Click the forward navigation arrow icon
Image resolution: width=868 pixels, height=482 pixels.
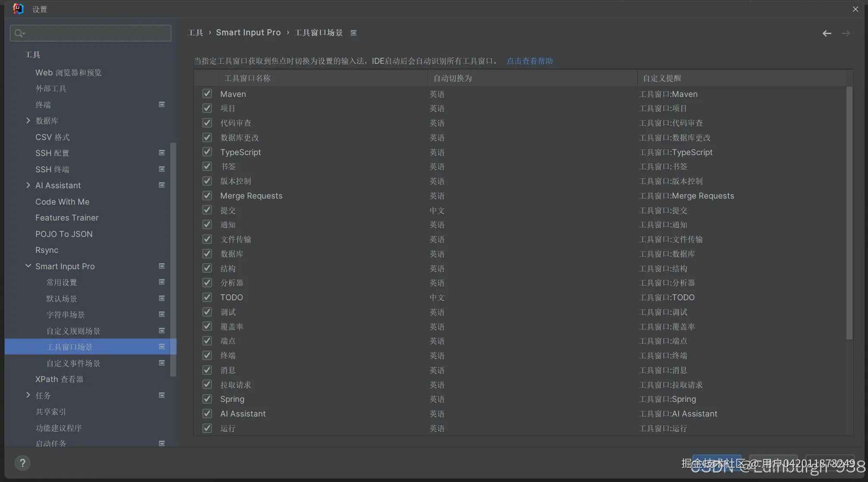[x=846, y=33]
